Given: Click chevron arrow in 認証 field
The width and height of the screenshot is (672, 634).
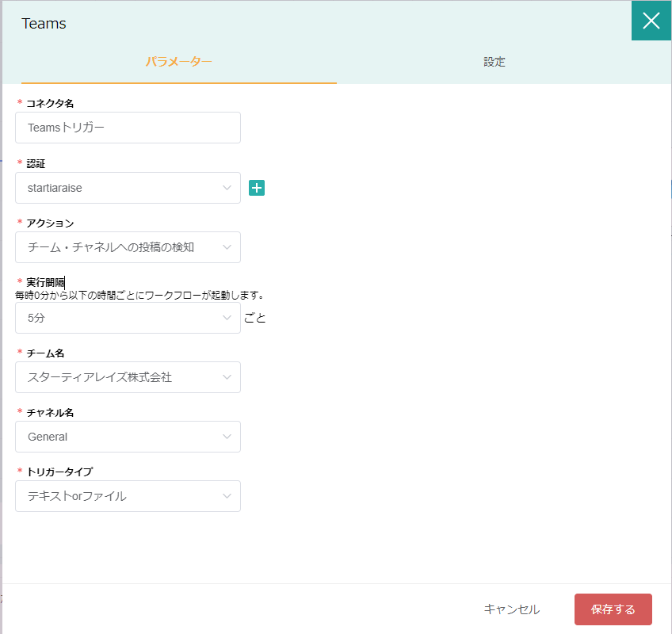Looking at the screenshot, I should [227, 188].
